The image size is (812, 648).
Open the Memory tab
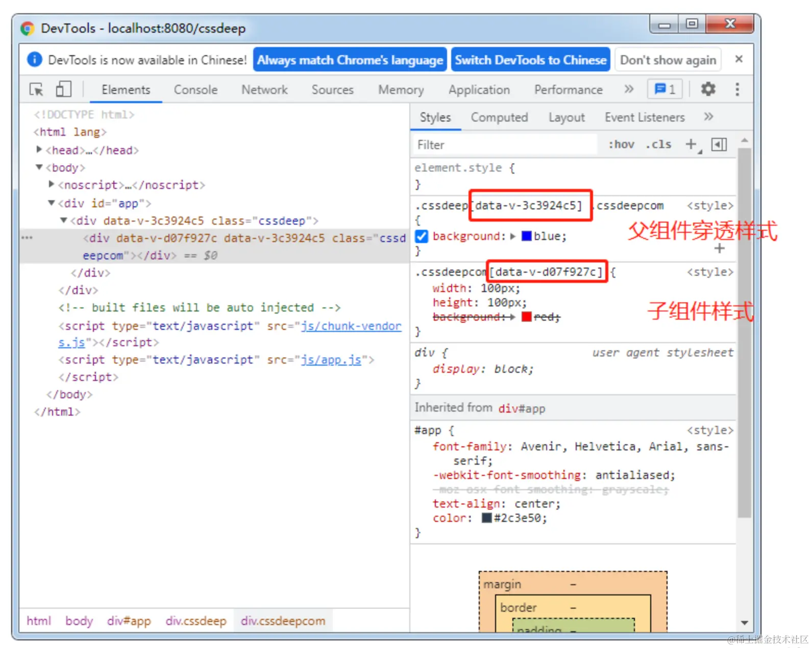point(401,90)
